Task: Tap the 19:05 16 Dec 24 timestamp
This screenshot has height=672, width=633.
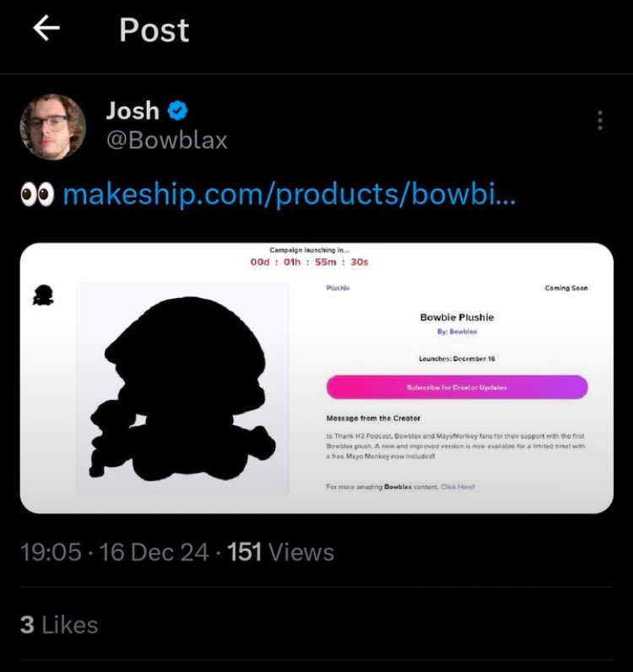Action: 115,552
